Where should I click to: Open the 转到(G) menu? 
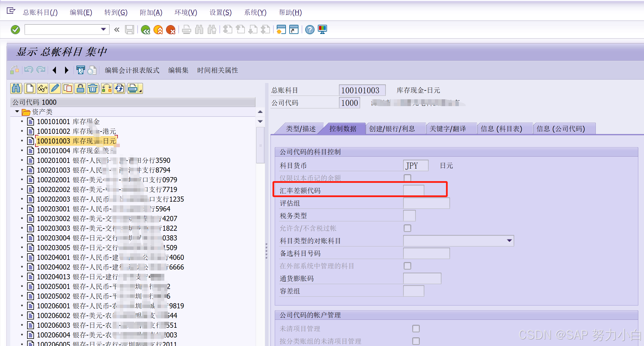pos(116,13)
